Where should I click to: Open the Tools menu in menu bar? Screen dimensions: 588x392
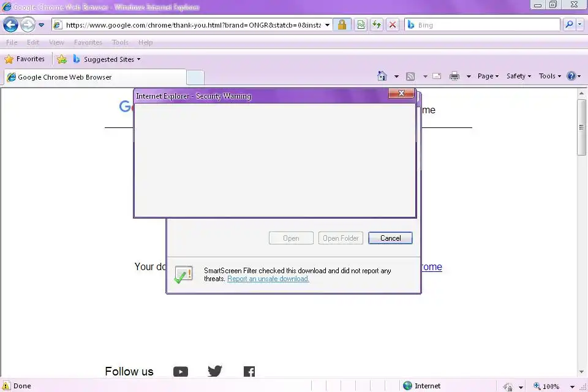[x=120, y=42]
